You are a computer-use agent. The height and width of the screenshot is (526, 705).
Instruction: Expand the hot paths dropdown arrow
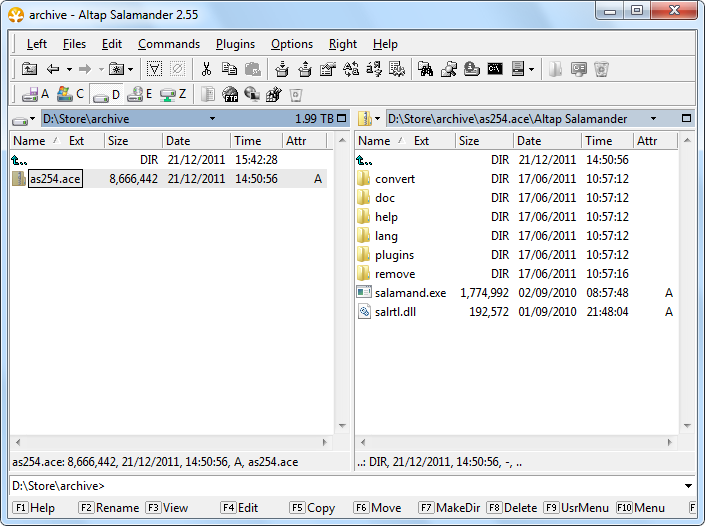(x=130, y=69)
